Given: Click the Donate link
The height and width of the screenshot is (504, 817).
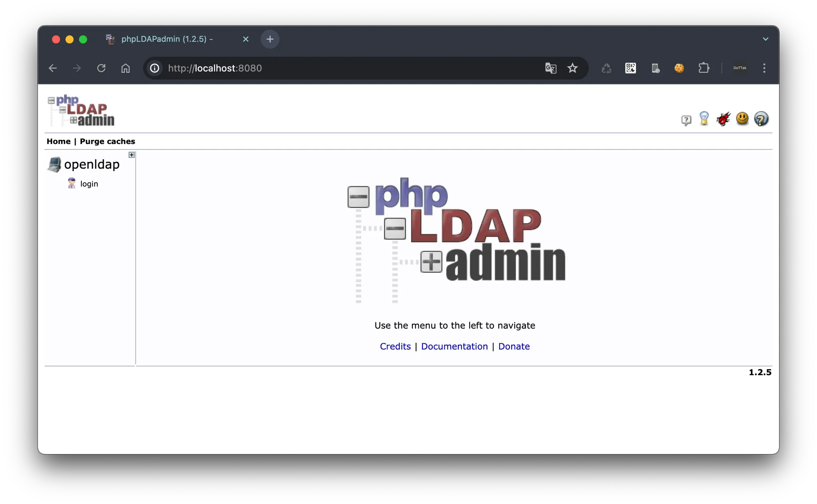Looking at the screenshot, I should point(514,346).
